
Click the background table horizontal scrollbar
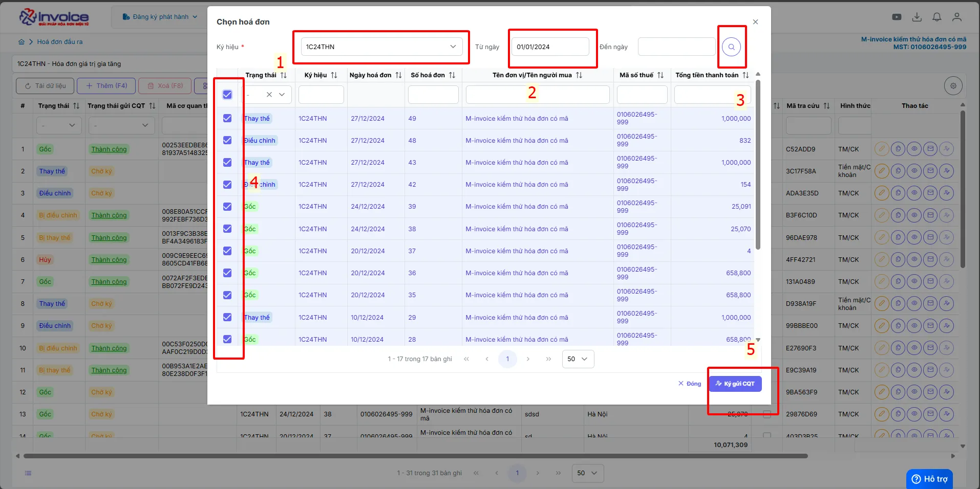(x=416, y=456)
